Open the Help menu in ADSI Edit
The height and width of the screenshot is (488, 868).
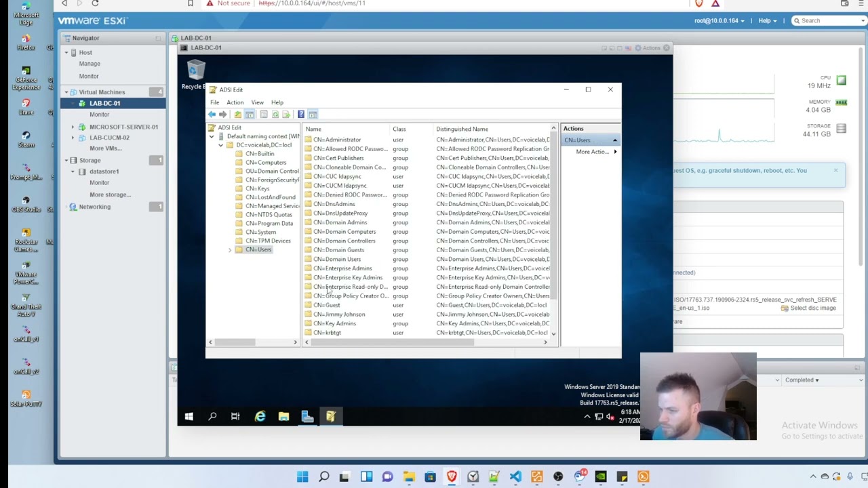(277, 102)
